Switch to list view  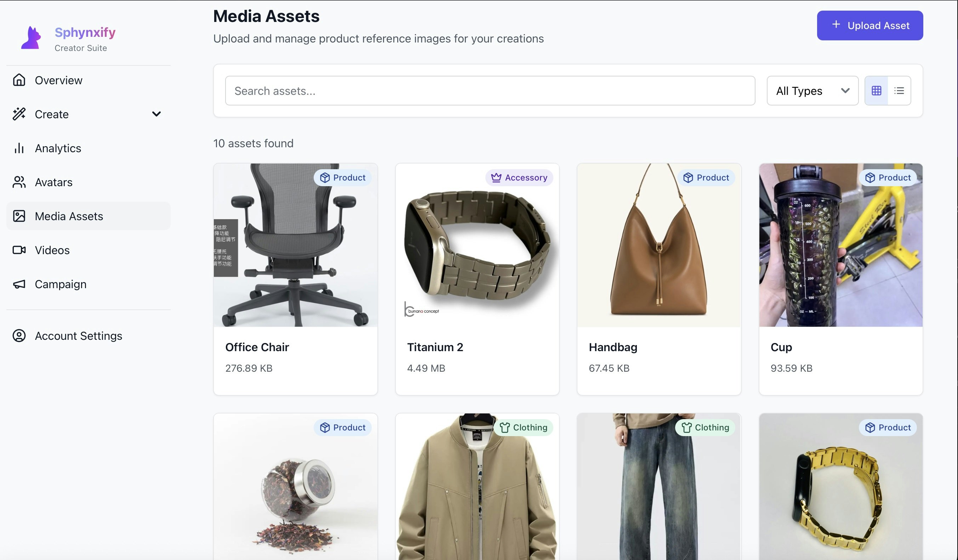899,91
